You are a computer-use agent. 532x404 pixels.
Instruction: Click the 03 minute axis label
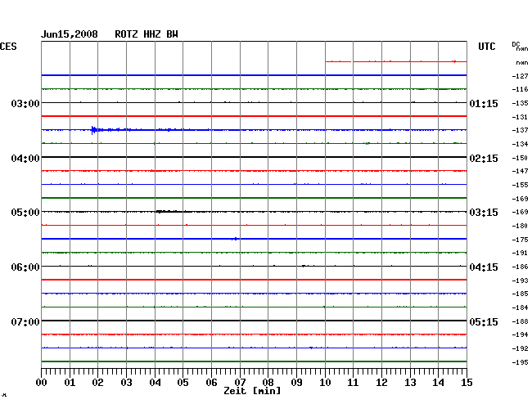[x=127, y=383]
